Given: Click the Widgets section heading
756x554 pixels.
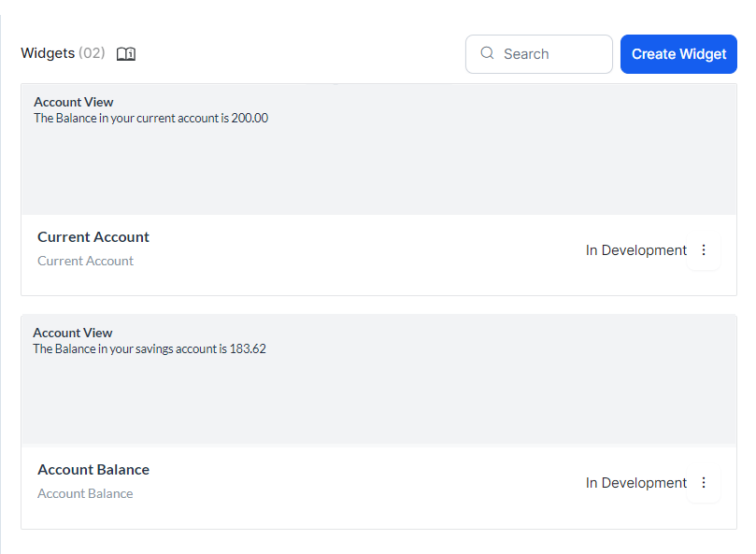Looking at the screenshot, I should [48, 53].
